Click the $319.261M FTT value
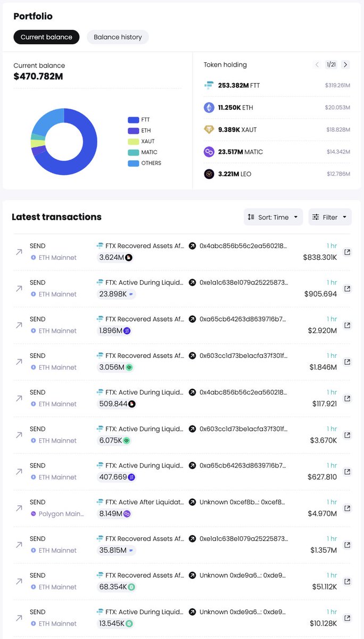This screenshot has height=639, width=364. point(338,85)
